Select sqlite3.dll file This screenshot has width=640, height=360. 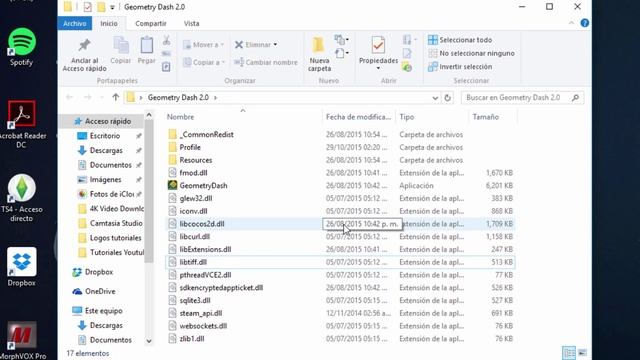pos(195,300)
